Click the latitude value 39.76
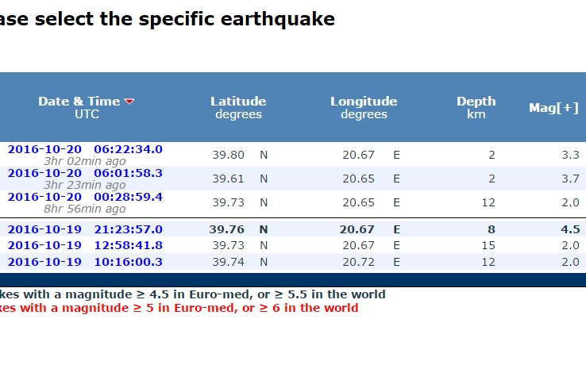Image resolution: width=586 pixels, height=392 pixels. 226,229
